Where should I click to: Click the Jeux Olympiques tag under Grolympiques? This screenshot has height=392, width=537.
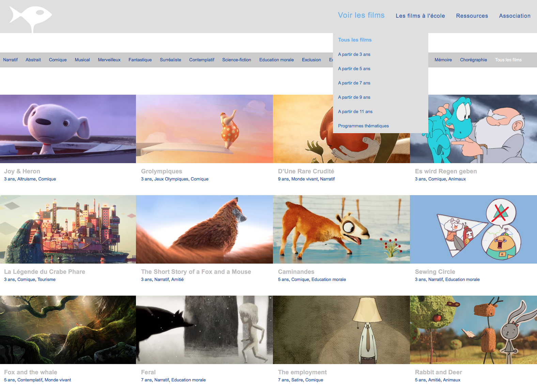(x=171, y=179)
